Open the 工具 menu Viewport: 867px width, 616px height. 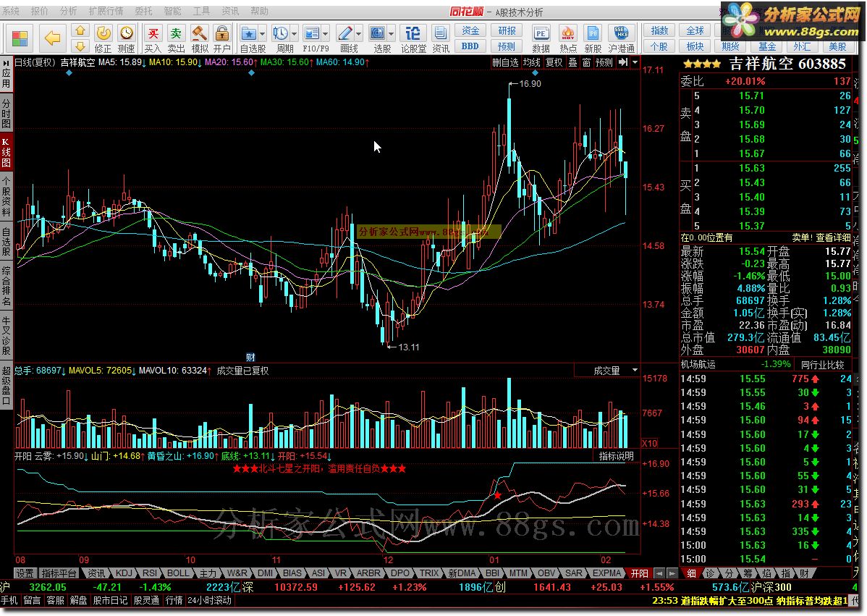(201, 11)
